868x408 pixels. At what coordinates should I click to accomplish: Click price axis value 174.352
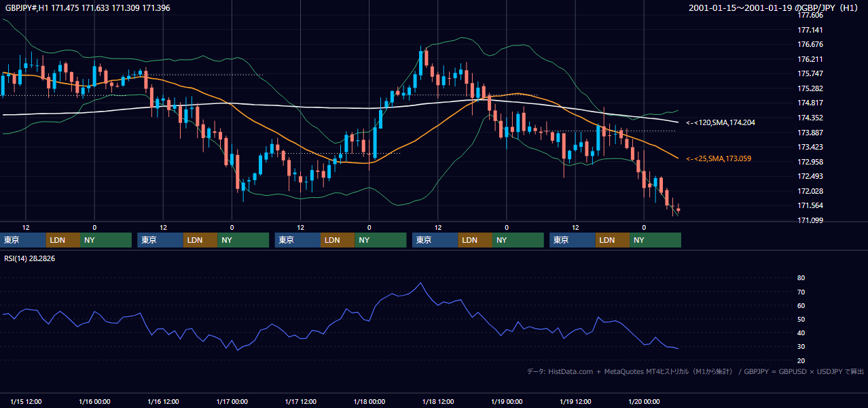point(810,118)
